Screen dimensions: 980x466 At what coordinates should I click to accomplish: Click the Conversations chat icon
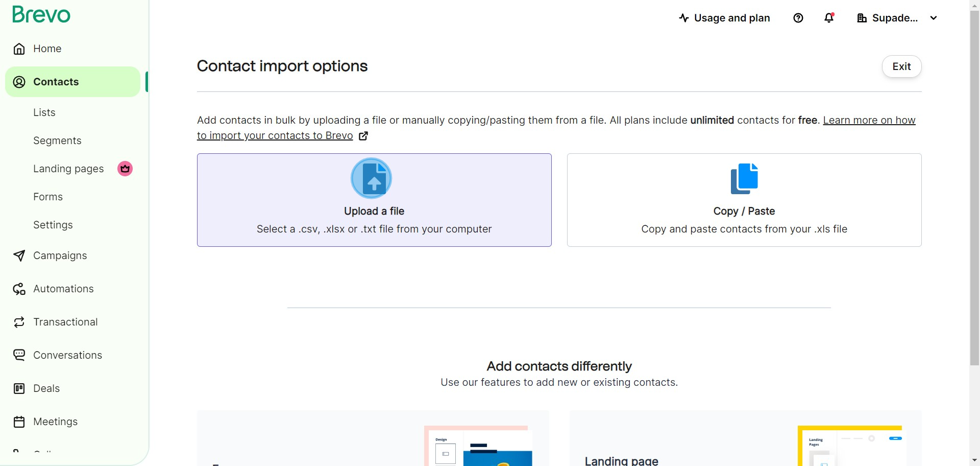19,356
